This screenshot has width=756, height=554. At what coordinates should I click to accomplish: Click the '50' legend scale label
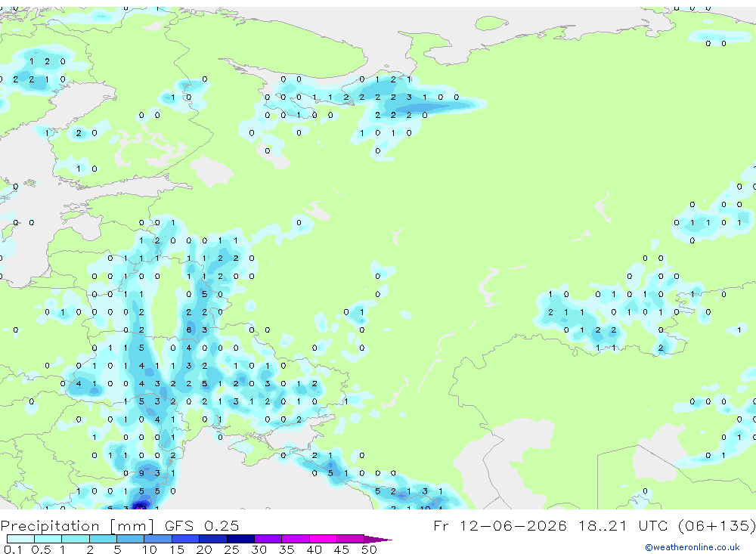click(x=369, y=549)
